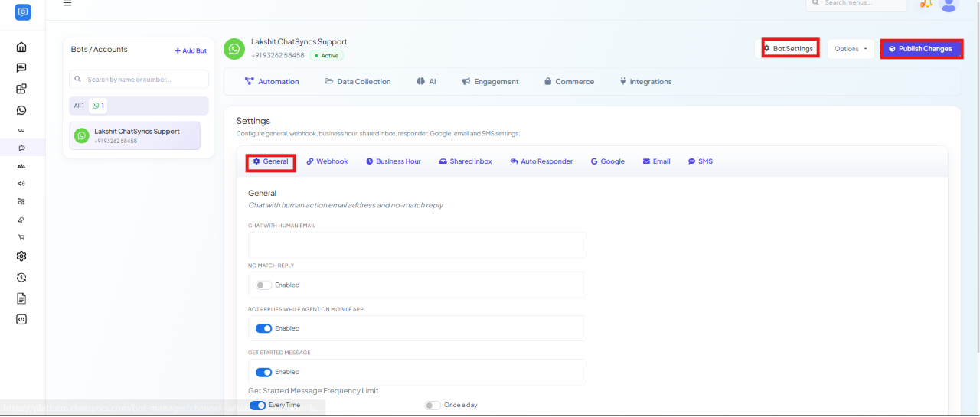Click the Chat With Human Email field
980x417 pixels.
point(417,245)
